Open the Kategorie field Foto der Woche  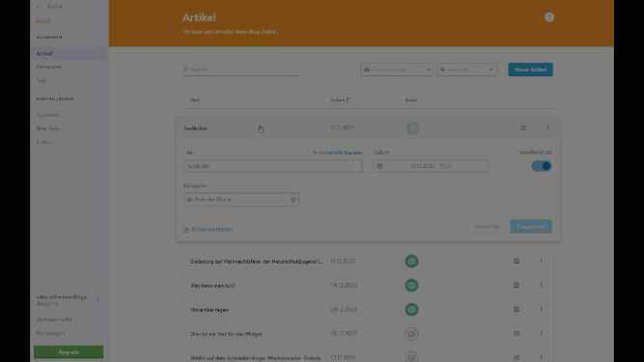241,200
